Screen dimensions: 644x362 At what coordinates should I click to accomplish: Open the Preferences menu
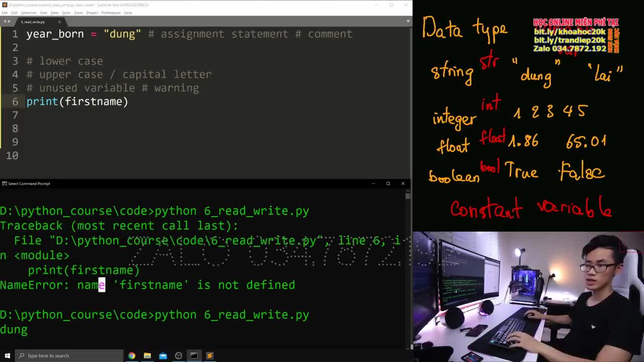pos(111,13)
